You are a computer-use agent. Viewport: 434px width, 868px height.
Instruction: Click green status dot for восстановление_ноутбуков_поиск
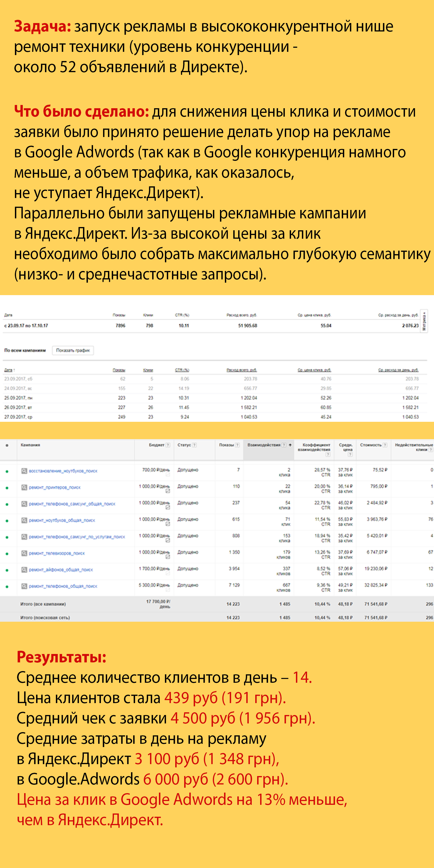pyautogui.click(x=7, y=471)
